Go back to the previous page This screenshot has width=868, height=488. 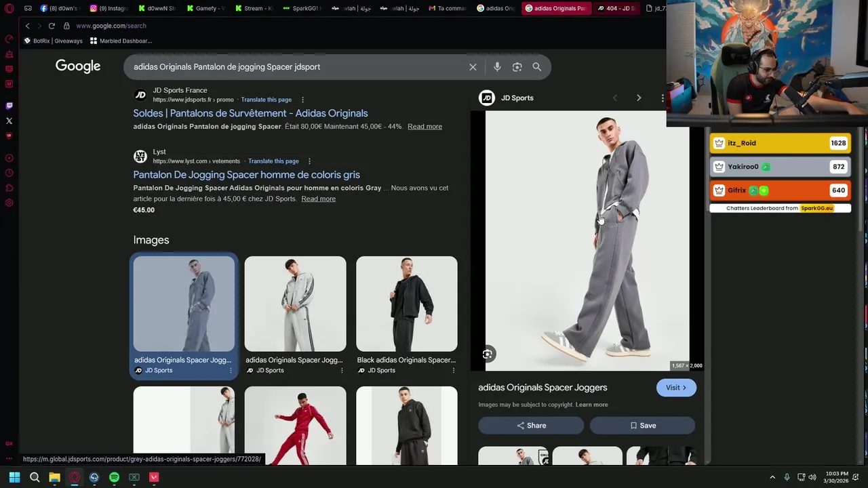tap(27, 26)
